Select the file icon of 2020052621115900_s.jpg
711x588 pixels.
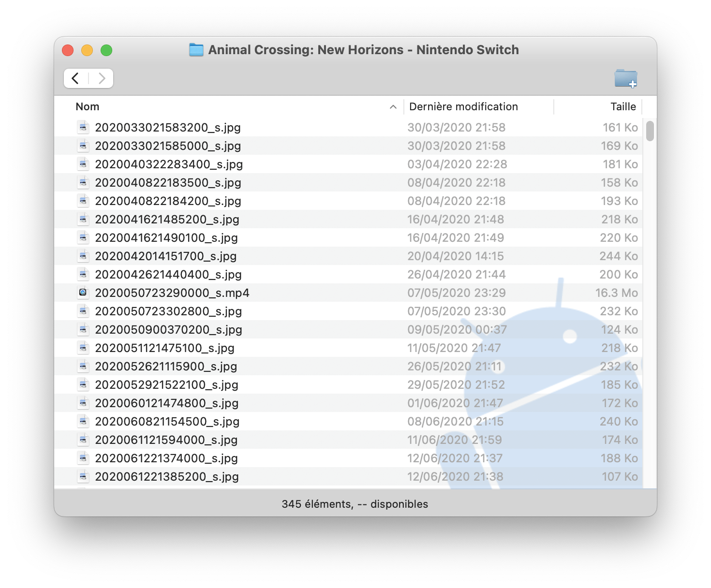pyautogui.click(x=83, y=366)
